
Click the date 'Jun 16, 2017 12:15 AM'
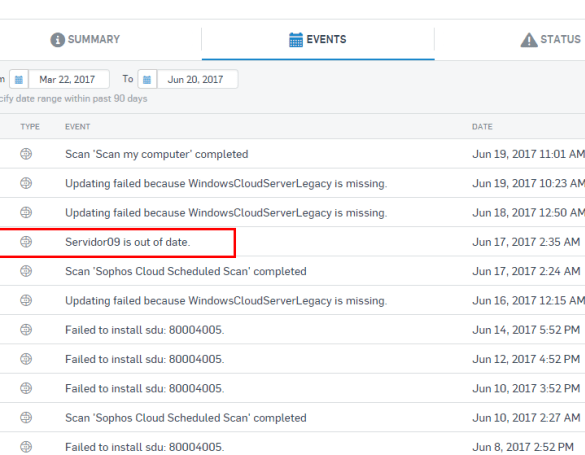click(x=528, y=301)
